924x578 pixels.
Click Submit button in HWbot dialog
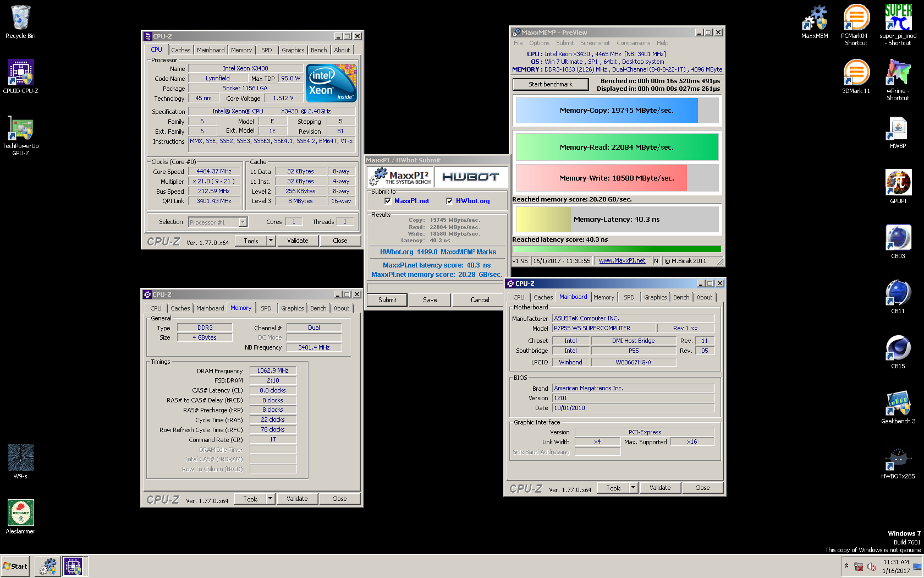387,300
